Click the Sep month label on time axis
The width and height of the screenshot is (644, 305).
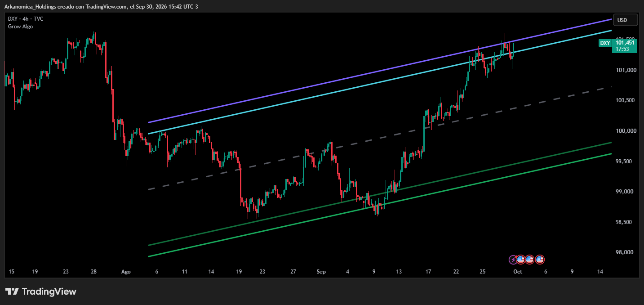tap(321, 272)
